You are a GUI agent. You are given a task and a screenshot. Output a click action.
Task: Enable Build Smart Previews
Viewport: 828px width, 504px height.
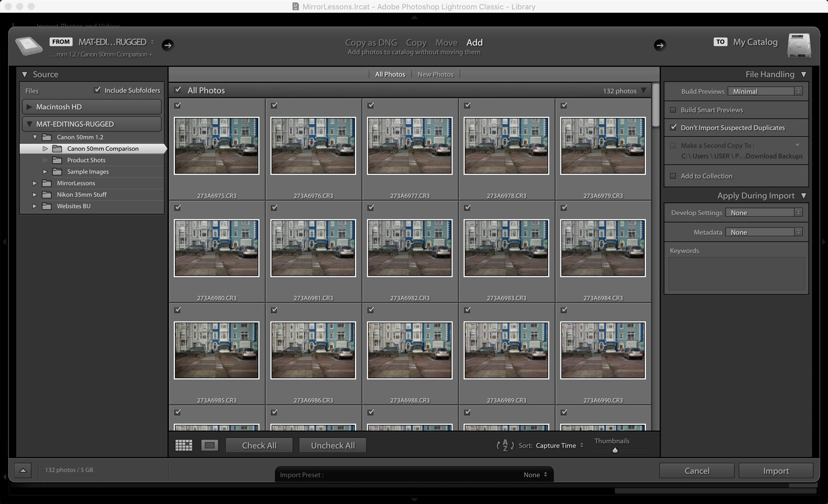coord(673,110)
